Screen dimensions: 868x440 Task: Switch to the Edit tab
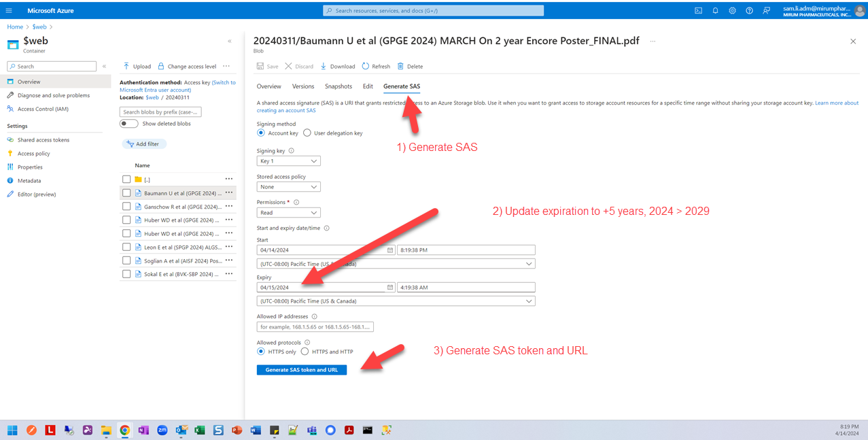pyautogui.click(x=368, y=86)
